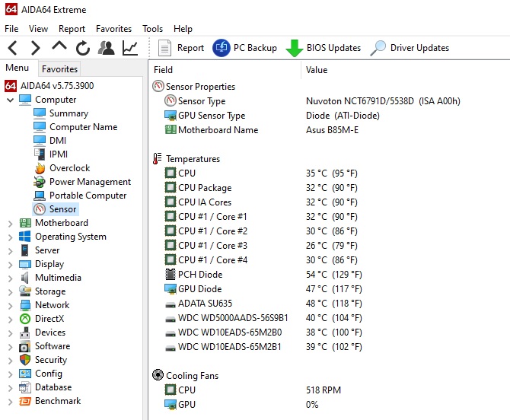Open the Tools menu

tap(152, 29)
